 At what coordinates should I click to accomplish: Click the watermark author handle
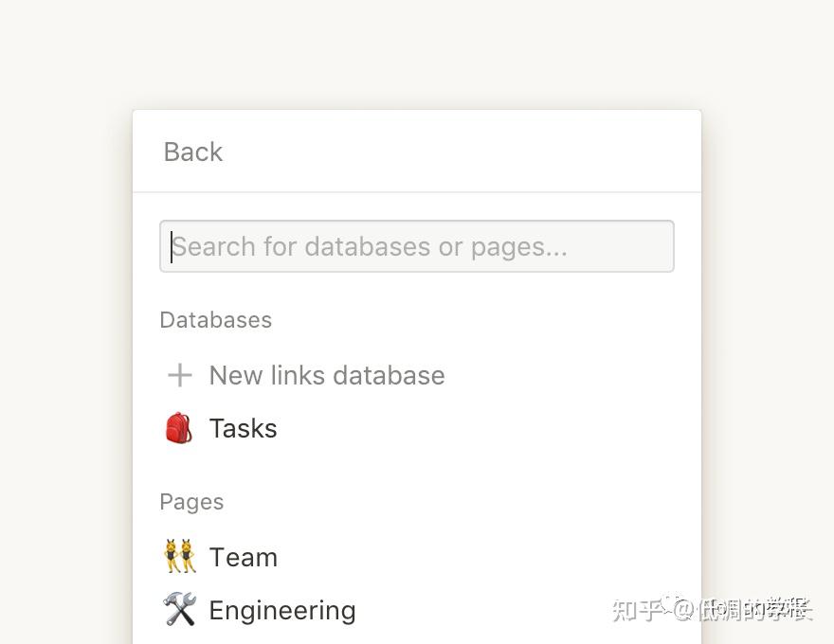[755, 609]
